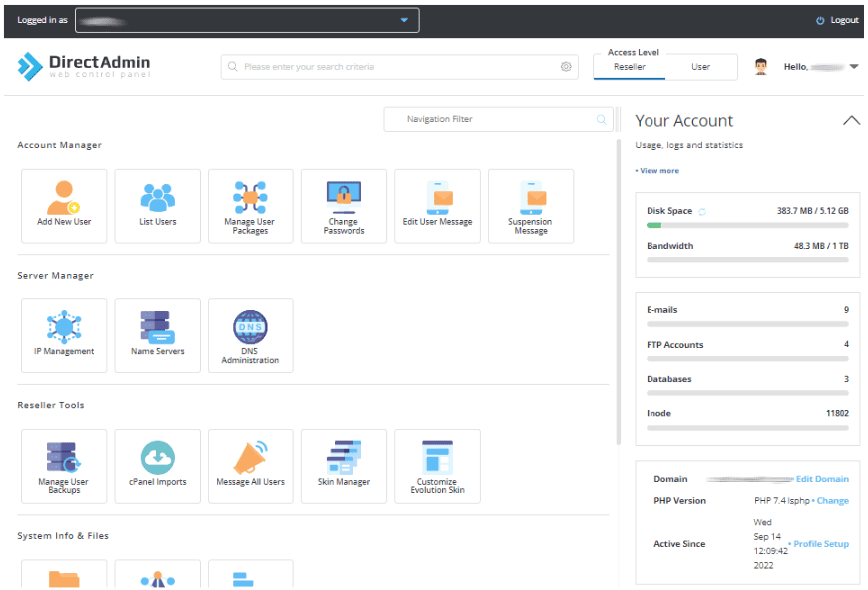Screen dimensions: 868x590
Task: Click the Reseller Tools section heading
Action: pos(51,405)
